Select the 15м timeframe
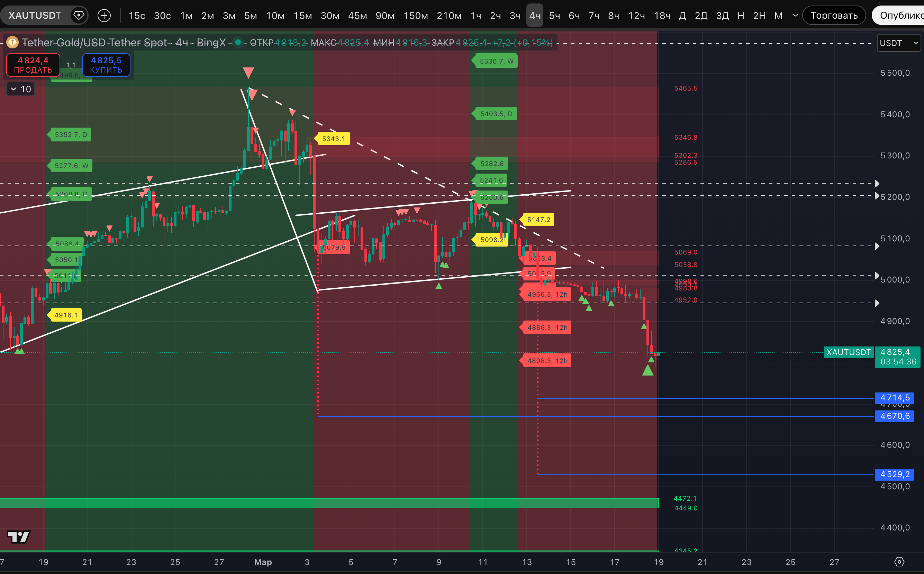924x574 pixels. pos(302,16)
